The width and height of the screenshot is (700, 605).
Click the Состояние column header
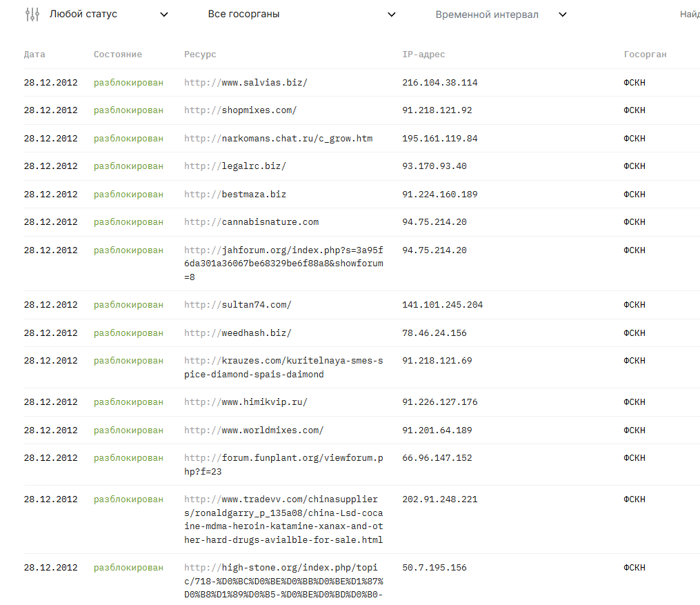click(x=118, y=54)
